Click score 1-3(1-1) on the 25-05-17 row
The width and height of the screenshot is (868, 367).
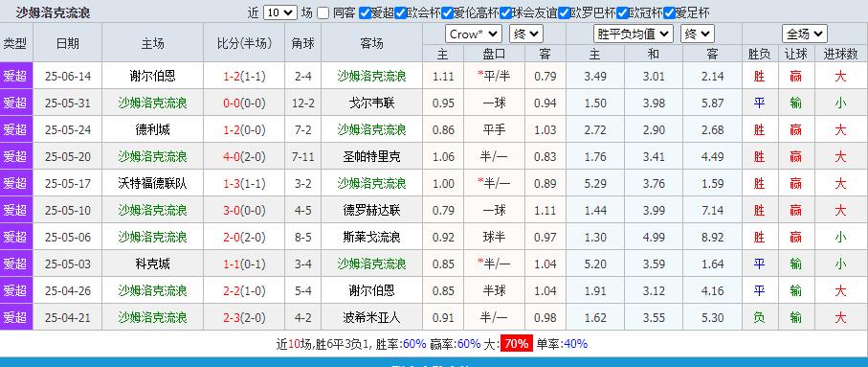pyautogui.click(x=244, y=183)
